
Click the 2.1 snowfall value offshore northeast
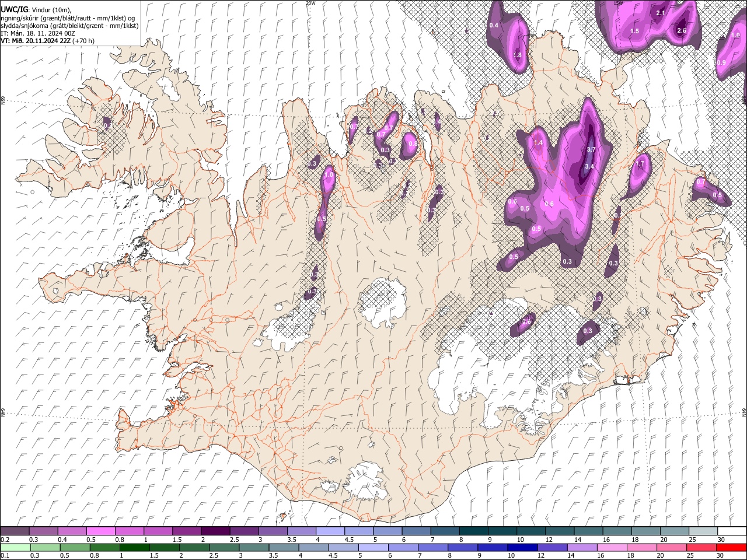pos(661,13)
